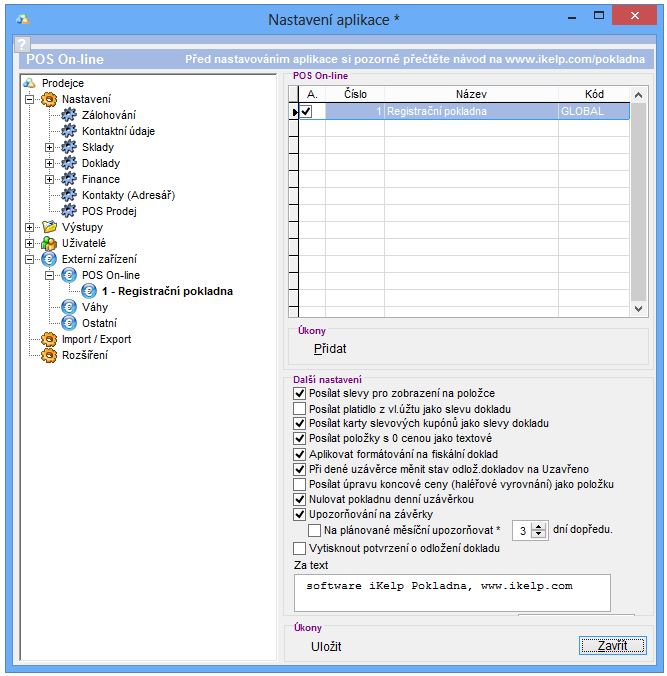The height and width of the screenshot is (676, 667).
Task: Click the Váhy device icon
Action: click(x=68, y=307)
